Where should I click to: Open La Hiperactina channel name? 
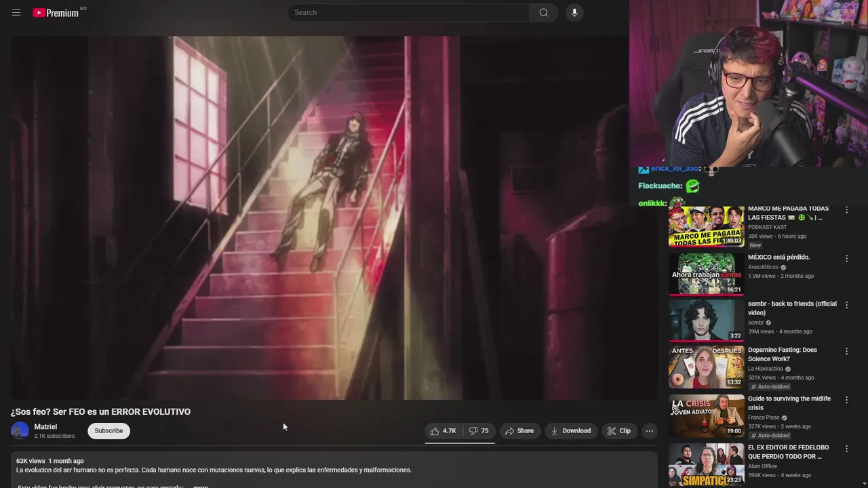click(766, 369)
